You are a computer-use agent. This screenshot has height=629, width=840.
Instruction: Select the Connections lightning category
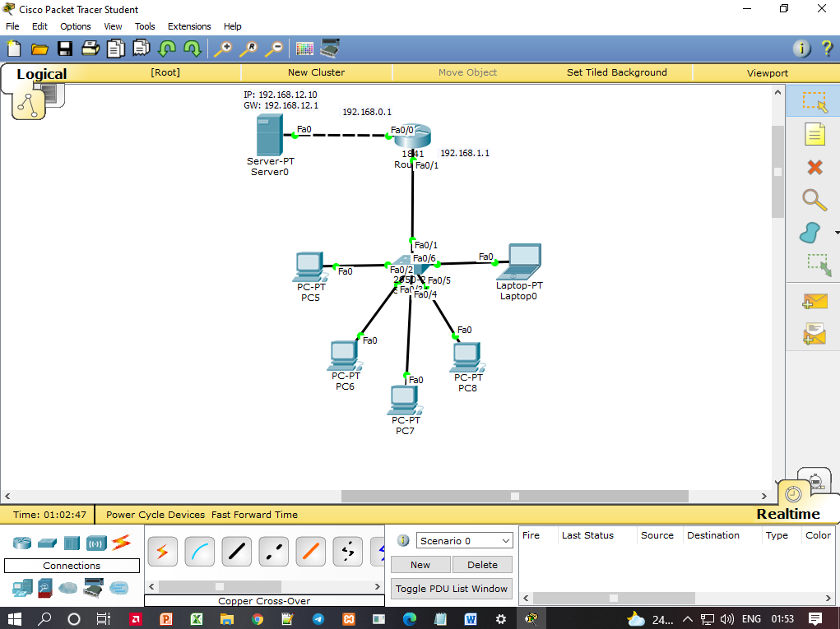click(122, 543)
